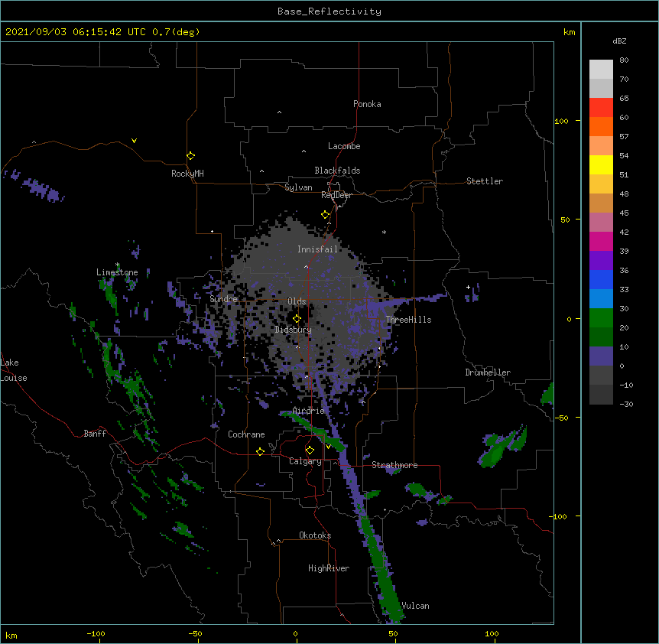The height and width of the screenshot is (644, 659).
Task: Click the 100 tick on the right axis
Action: (x=561, y=121)
